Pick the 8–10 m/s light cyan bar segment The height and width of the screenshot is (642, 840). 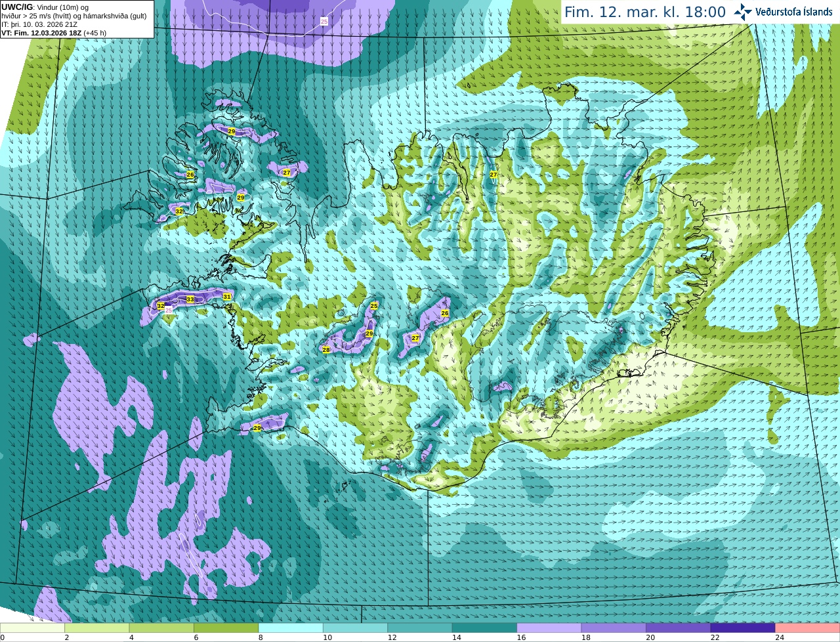(291, 628)
